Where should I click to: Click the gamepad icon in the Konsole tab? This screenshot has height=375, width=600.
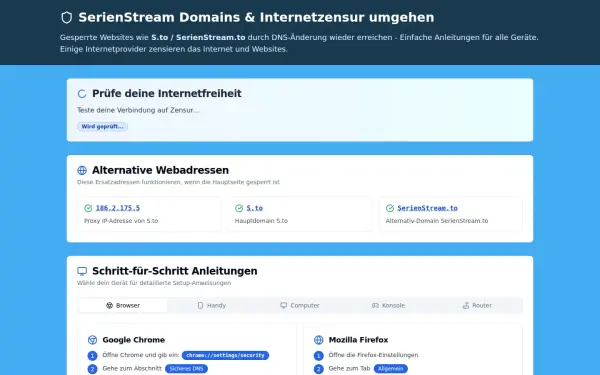coord(375,305)
